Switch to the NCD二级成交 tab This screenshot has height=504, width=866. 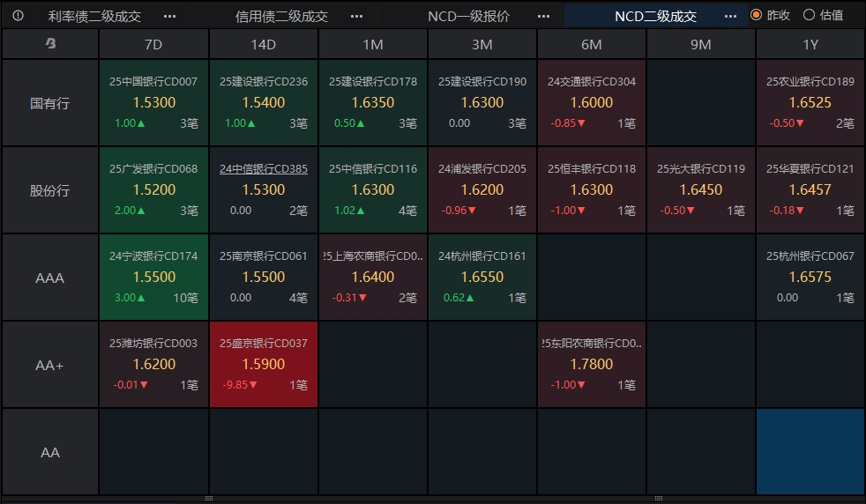[x=655, y=16]
